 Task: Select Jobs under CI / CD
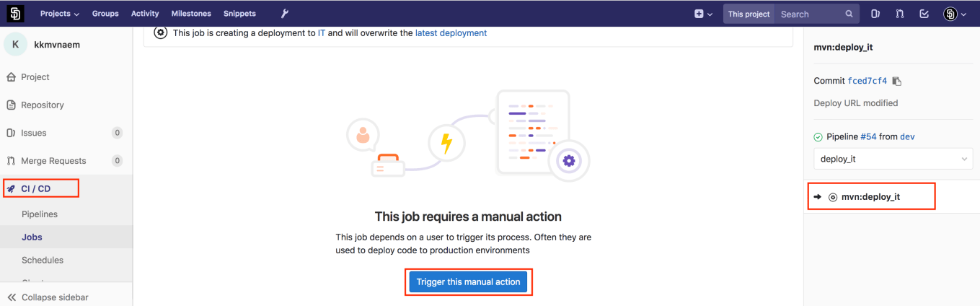pos(32,237)
